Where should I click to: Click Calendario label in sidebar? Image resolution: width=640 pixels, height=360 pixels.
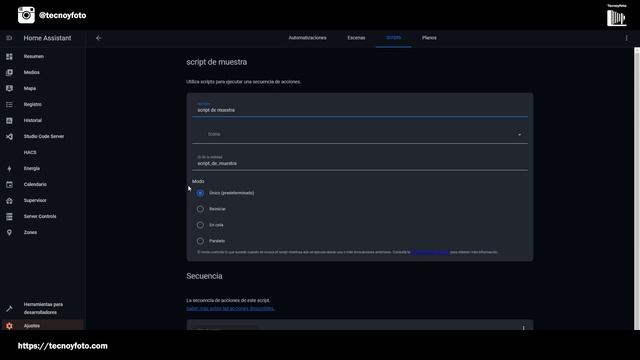point(35,184)
